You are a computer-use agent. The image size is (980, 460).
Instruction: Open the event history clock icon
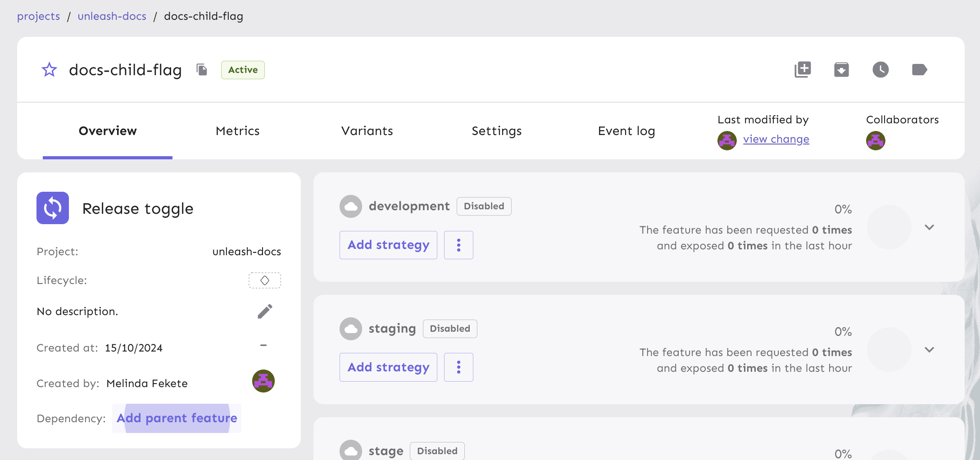(x=880, y=69)
